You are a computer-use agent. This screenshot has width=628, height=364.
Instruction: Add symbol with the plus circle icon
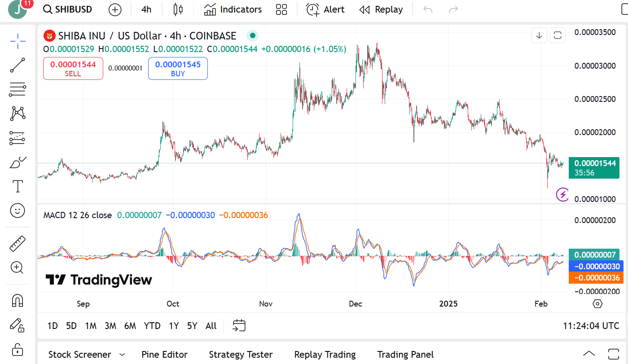click(x=115, y=9)
